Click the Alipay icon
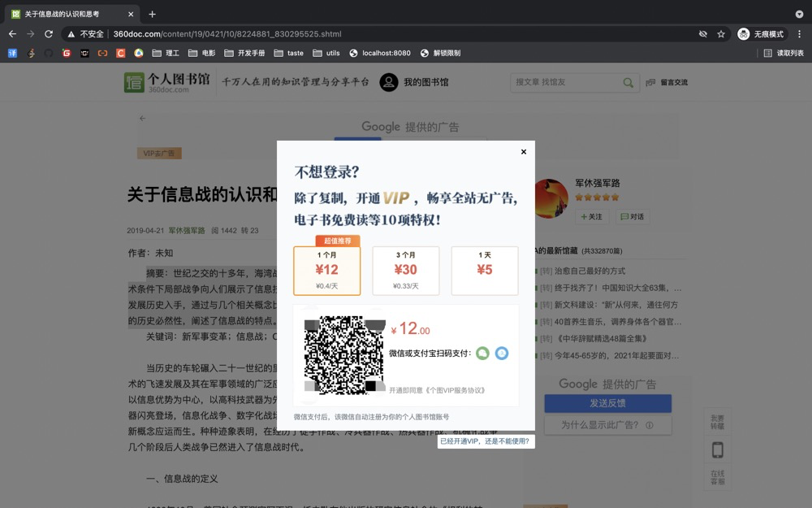Screen dimensions: 812x508 click(x=502, y=354)
